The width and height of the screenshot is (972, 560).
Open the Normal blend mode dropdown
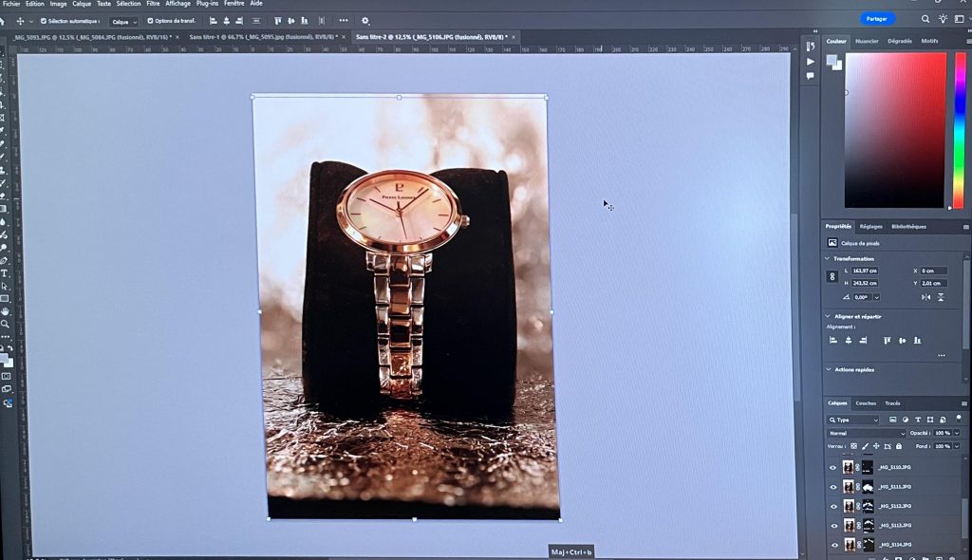pos(866,433)
